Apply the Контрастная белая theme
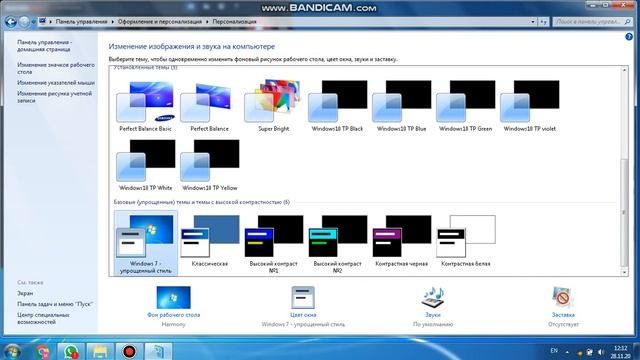This screenshot has width=640, height=360. (465, 242)
